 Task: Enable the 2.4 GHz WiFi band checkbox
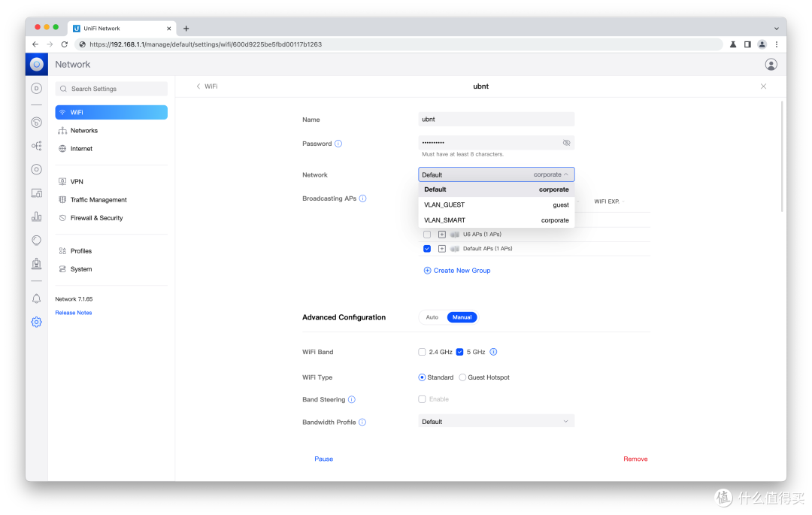click(422, 352)
